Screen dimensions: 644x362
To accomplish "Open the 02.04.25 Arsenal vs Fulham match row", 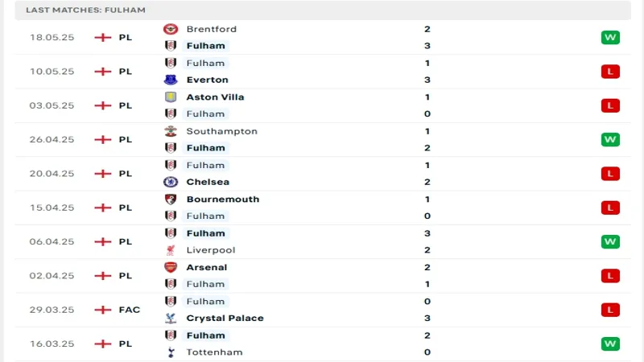I will pos(322,275).
